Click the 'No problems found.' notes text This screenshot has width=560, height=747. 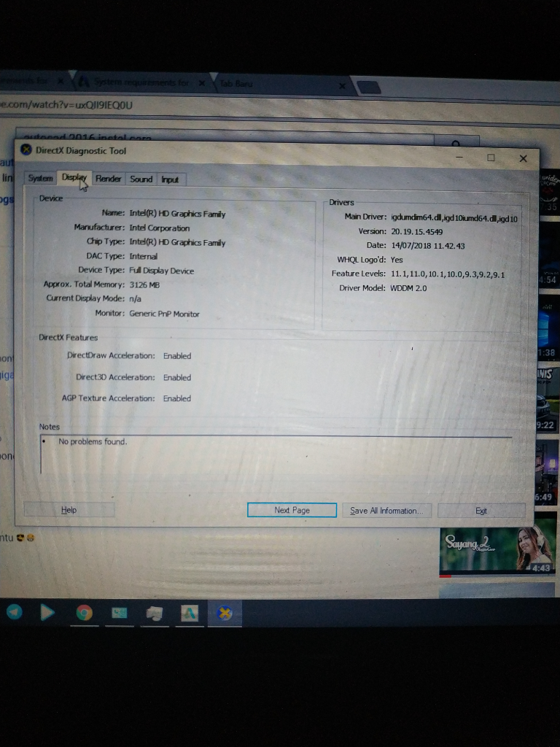click(x=93, y=441)
